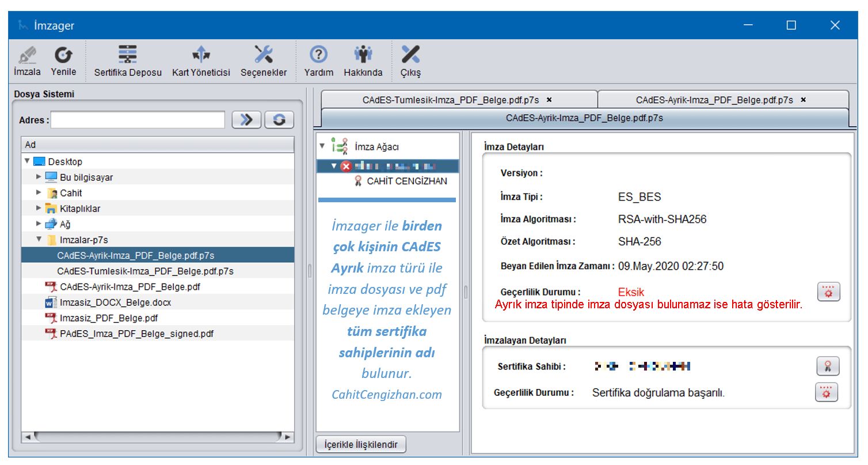Click the Adres input field

(x=138, y=120)
